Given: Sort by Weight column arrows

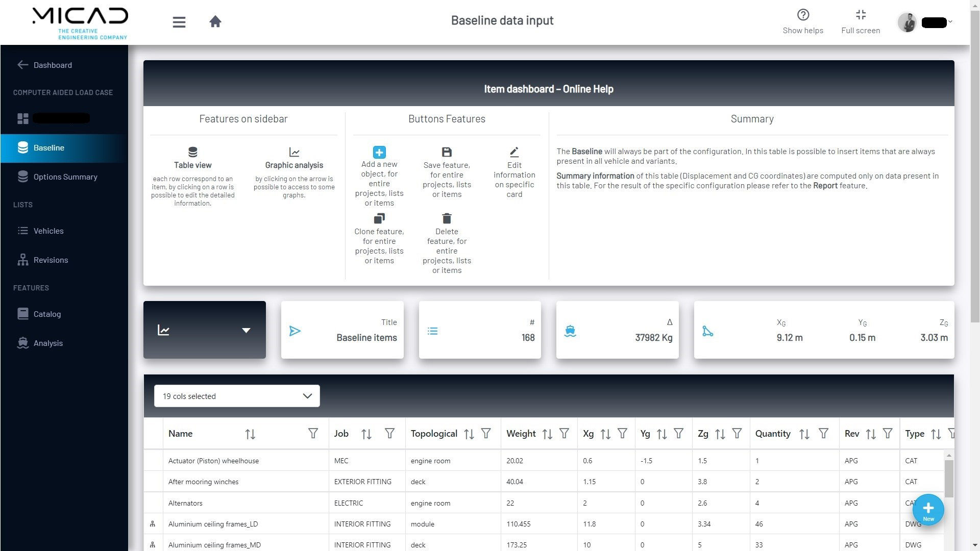Looking at the screenshot, I should [547, 434].
